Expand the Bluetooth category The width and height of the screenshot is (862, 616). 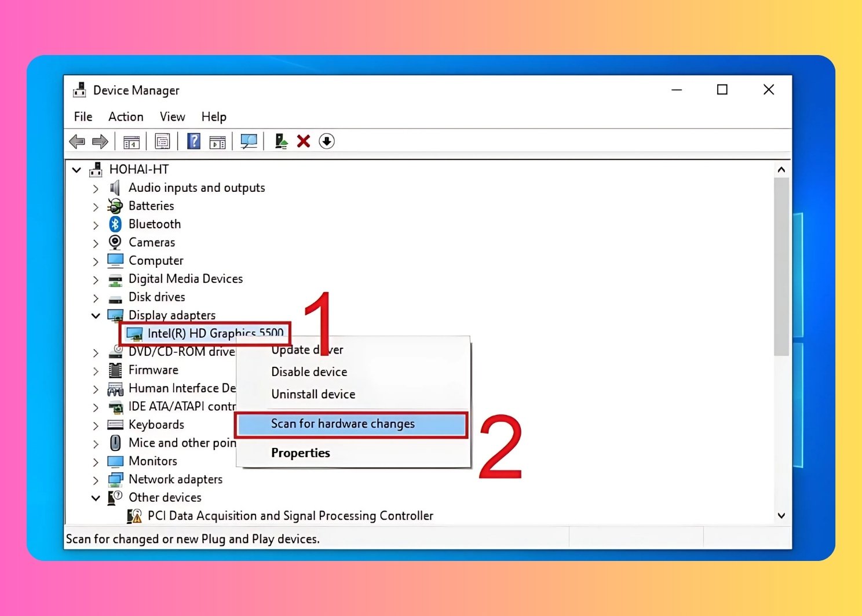click(x=96, y=225)
